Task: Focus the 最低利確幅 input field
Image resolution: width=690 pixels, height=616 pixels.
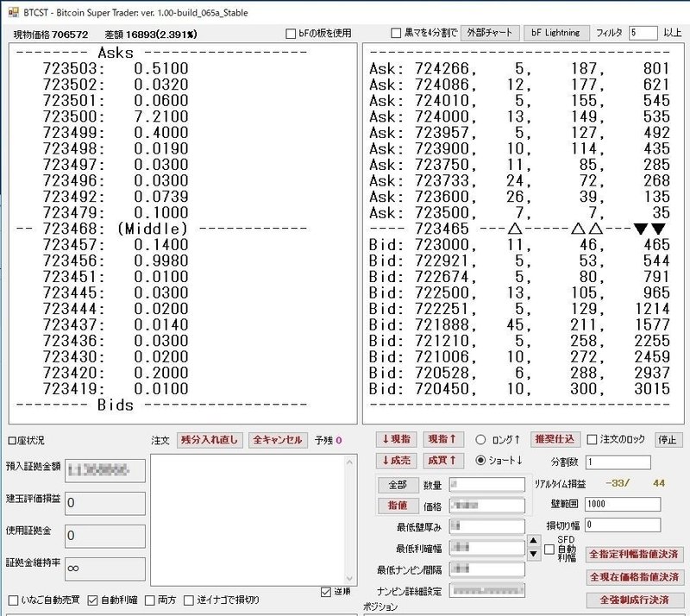Action: (x=487, y=547)
